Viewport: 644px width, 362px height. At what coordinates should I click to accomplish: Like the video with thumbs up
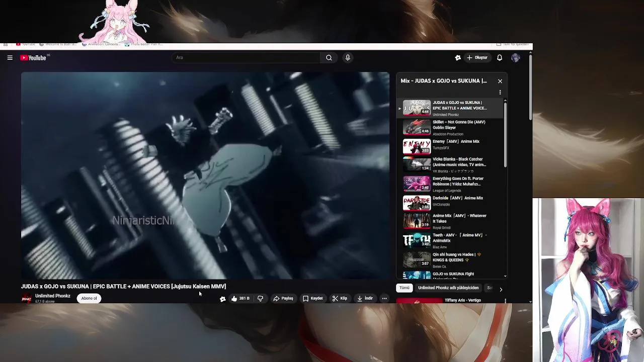(240, 299)
